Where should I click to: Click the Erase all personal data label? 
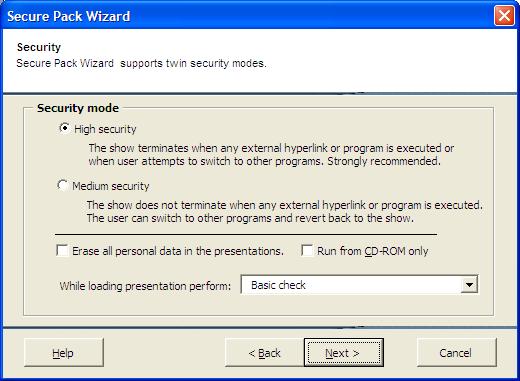tap(178, 251)
